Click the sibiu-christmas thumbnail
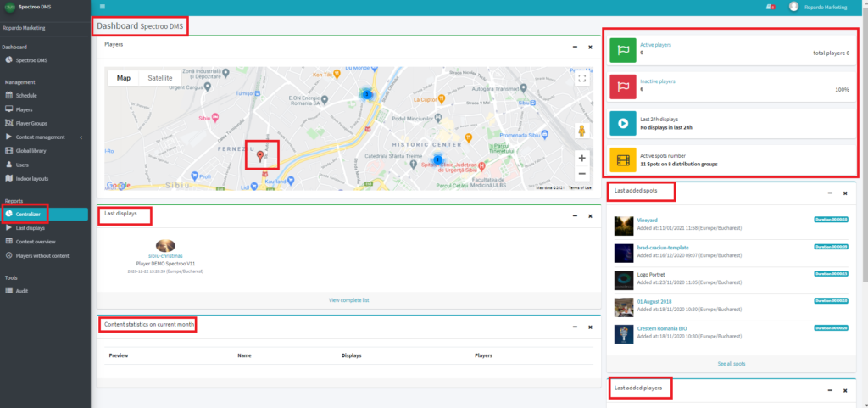Screen dimensions: 868x408 pyautogui.click(x=165, y=245)
